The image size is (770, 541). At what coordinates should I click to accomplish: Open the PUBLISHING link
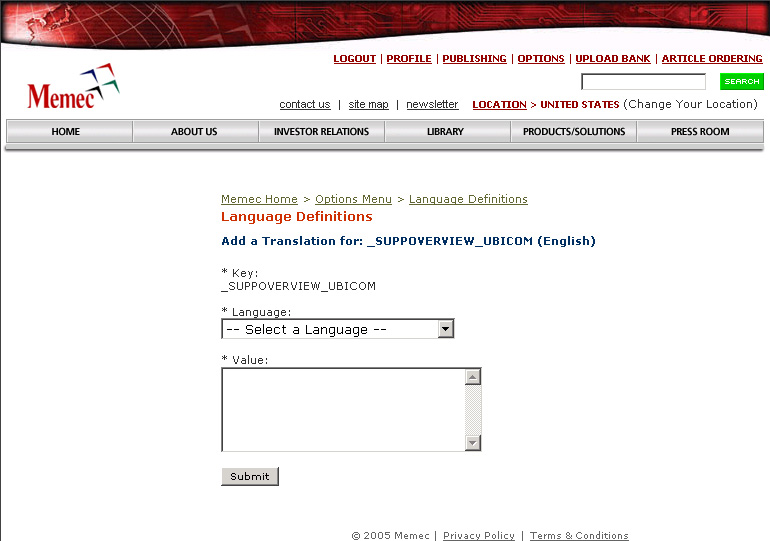[474, 58]
